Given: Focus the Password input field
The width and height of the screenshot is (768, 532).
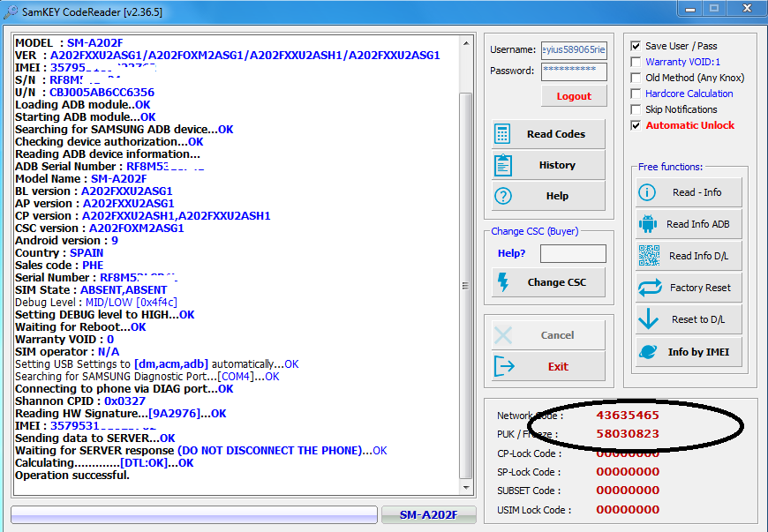Looking at the screenshot, I should click(x=574, y=71).
